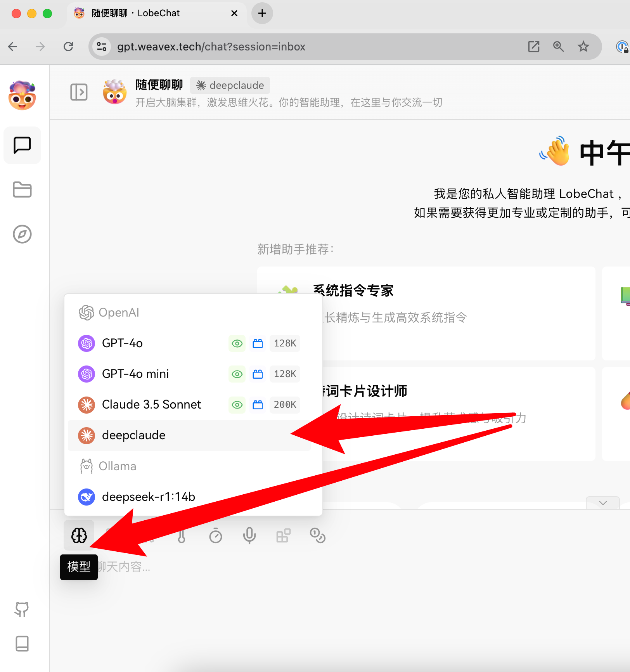Click the vision eye badge on GPT-4o
The image size is (630, 672).
237,343
